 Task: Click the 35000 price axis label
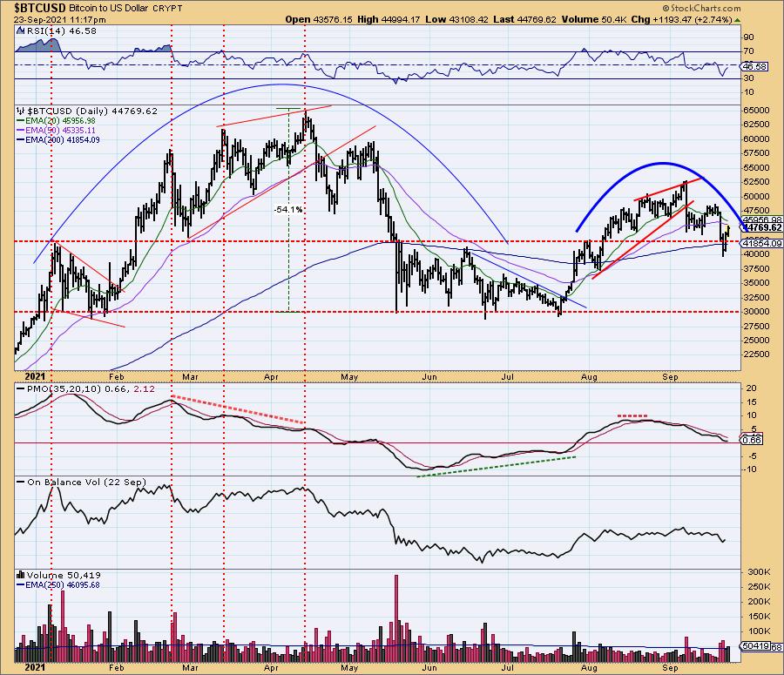click(x=756, y=283)
